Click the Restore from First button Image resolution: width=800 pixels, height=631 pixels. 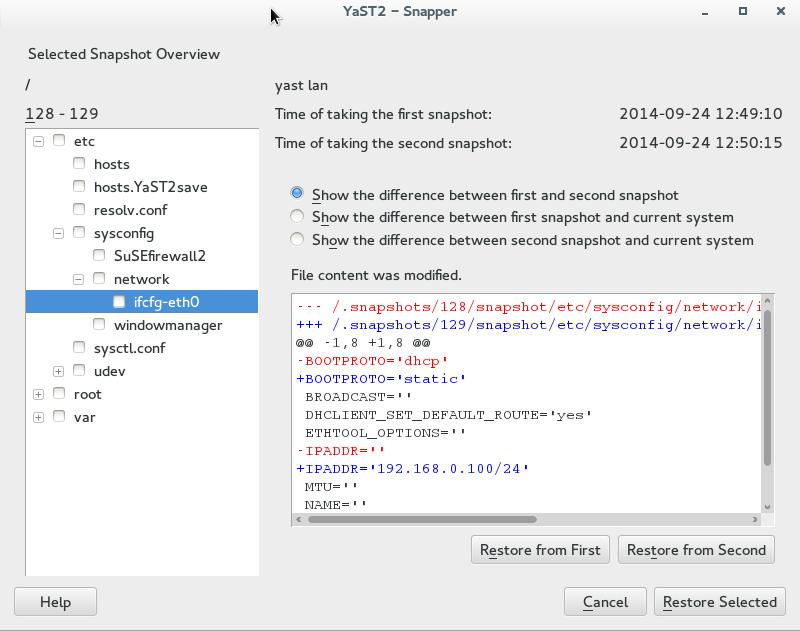coord(540,549)
